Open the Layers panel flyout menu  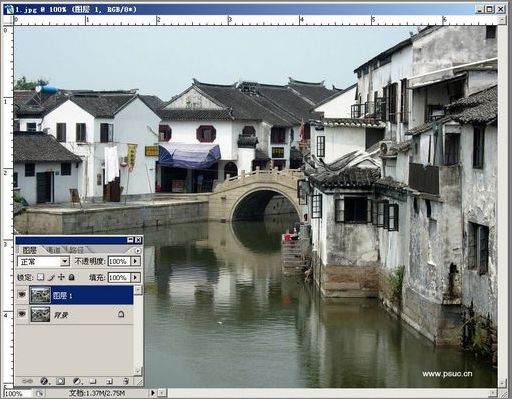point(138,250)
